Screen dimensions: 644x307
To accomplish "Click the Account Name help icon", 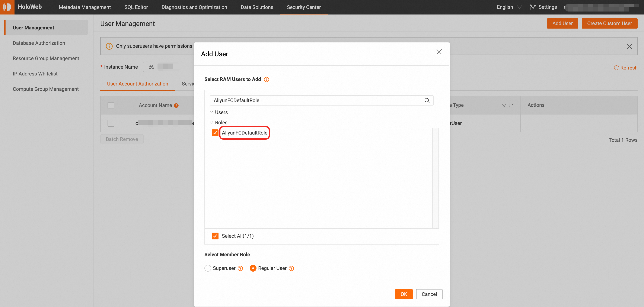I will [x=176, y=105].
